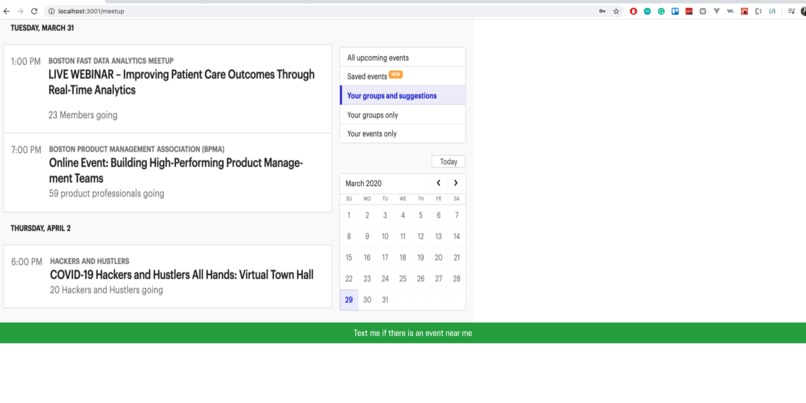Open the blue Trello extension icon
The width and height of the screenshot is (806, 403).
[x=675, y=11]
